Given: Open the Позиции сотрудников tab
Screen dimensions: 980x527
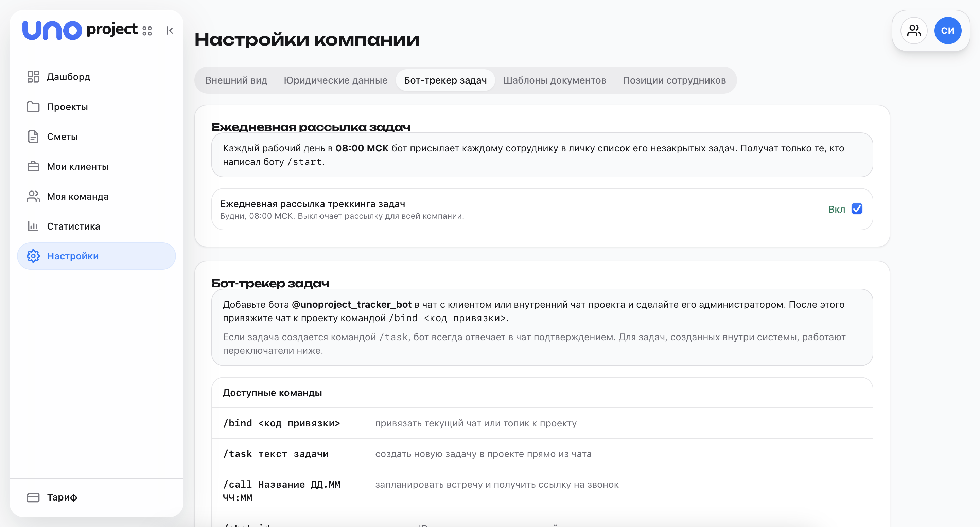Looking at the screenshot, I should [x=674, y=80].
